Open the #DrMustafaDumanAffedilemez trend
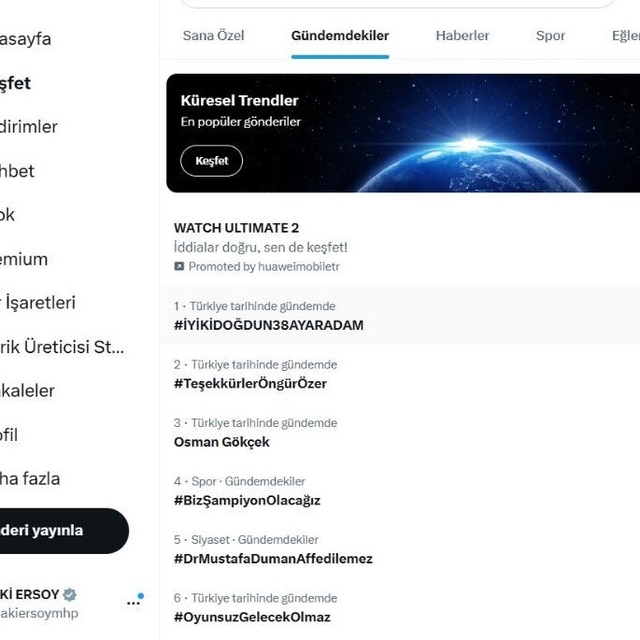Viewport: 640px width, 640px height. click(273, 558)
